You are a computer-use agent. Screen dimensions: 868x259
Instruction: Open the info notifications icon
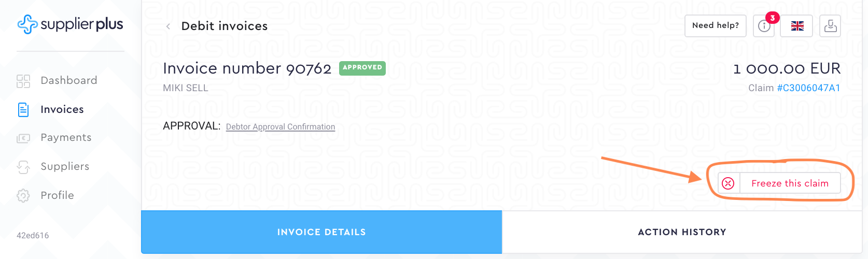click(764, 26)
